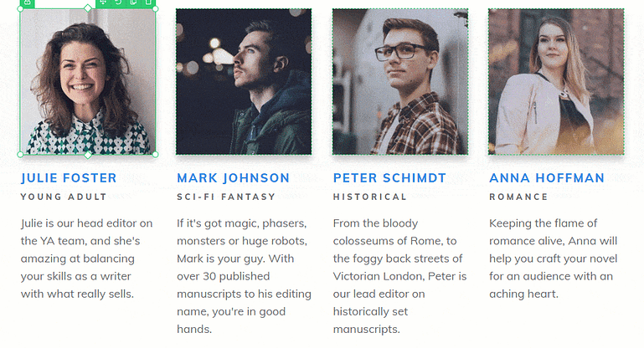This screenshot has height=348, width=644.
Task: Click the duplicate icon on Julie's image
Action: point(134,3)
